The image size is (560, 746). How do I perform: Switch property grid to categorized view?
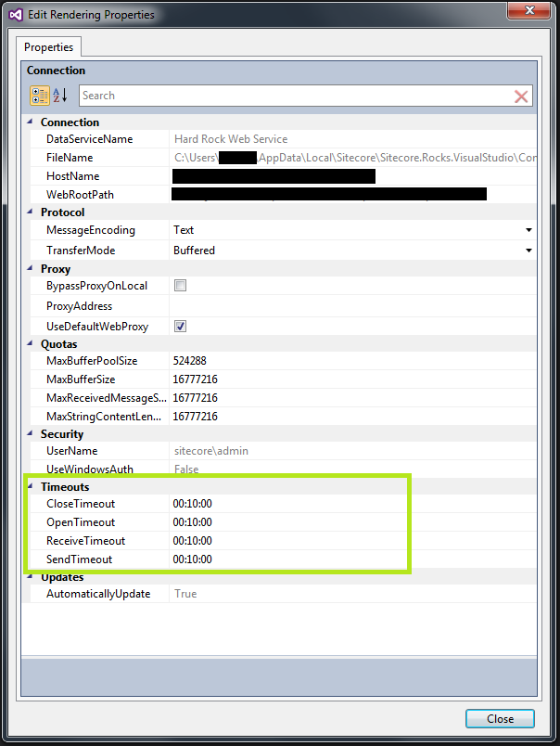click(x=40, y=96)
